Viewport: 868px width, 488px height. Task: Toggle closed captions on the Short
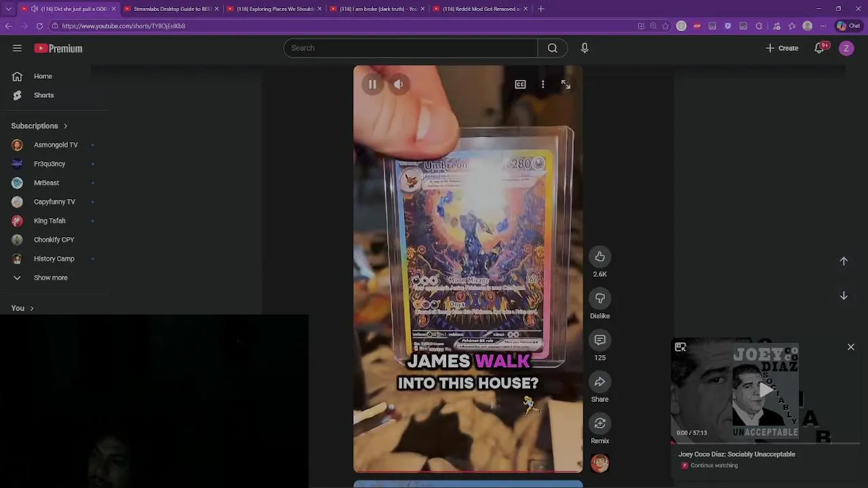pos(520,85)
